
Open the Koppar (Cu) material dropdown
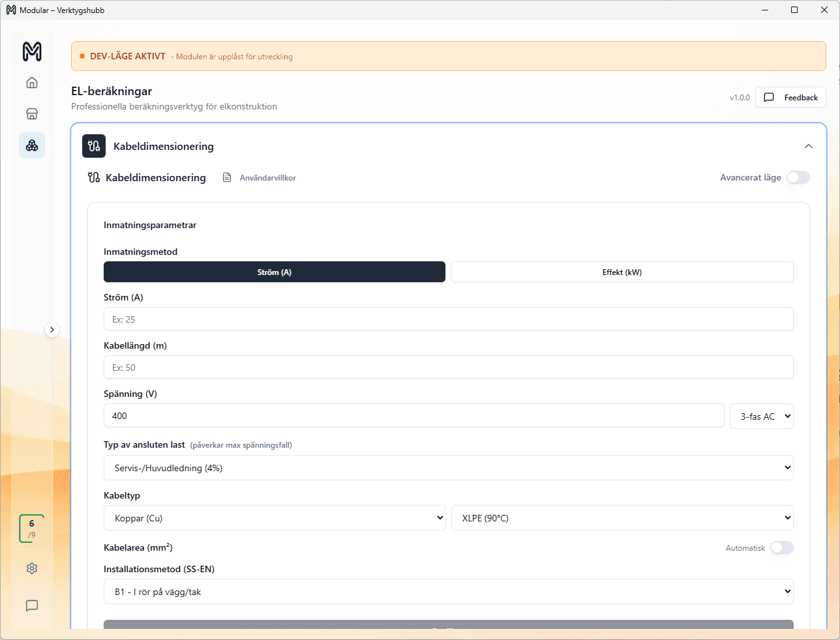click(x=274, y=518)
